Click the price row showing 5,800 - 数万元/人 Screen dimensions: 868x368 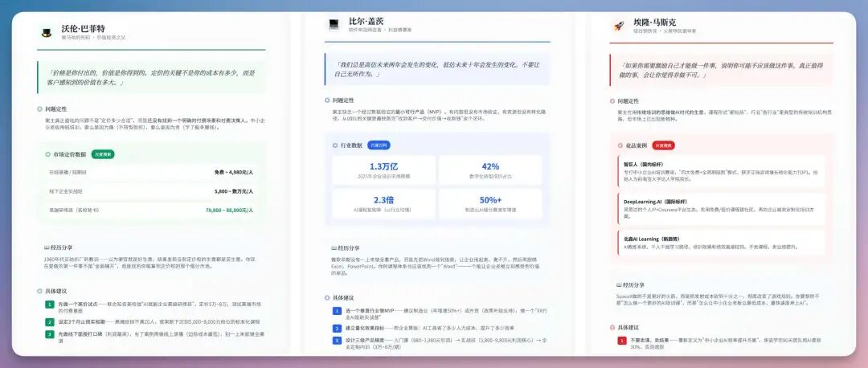[151, 191]
